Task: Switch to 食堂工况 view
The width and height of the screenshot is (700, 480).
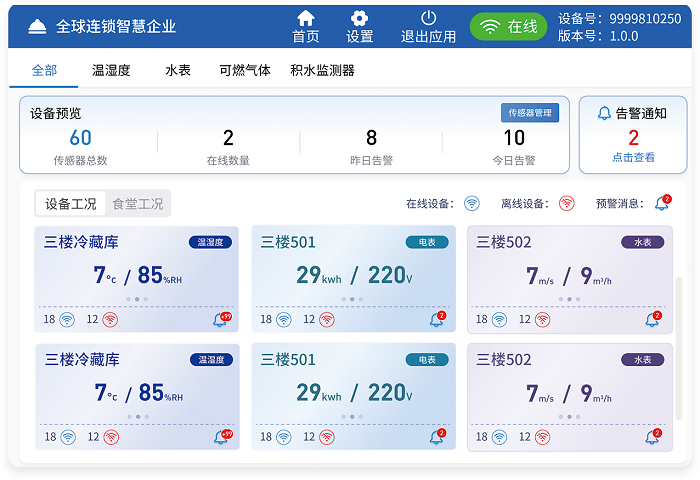Action: coord(137,204)
